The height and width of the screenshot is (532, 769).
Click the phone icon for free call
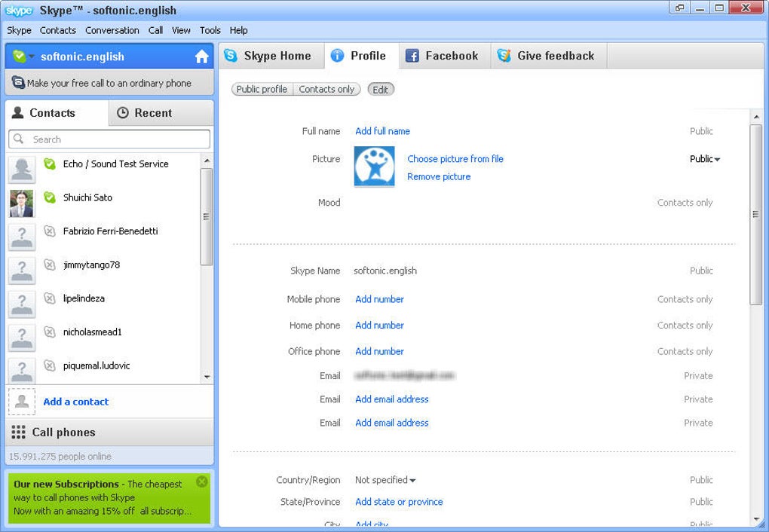click(x=18, y=82)
